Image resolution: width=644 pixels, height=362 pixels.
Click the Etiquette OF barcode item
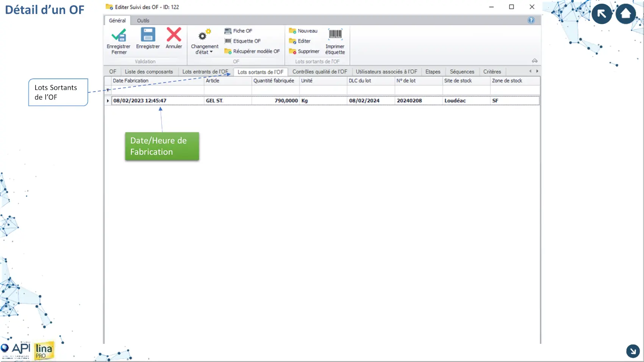242,41
